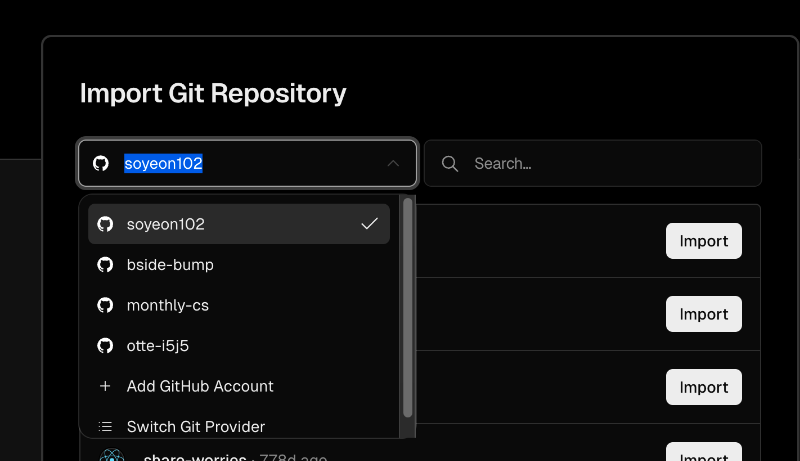This screenshot has width=800, height=461.
Task: Choose bside-bump GitHub account
Action: point(239,265)
